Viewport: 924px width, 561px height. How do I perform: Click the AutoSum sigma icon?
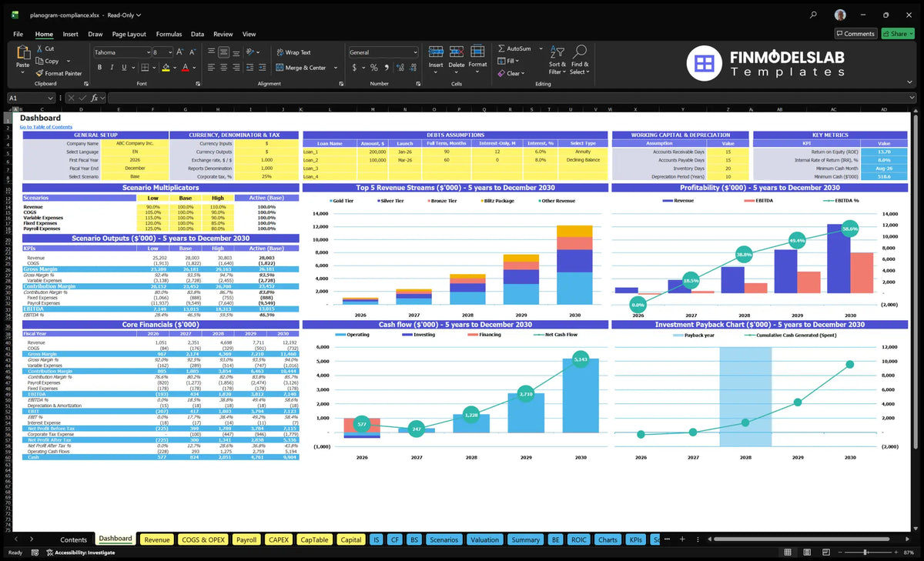[501, 48]
